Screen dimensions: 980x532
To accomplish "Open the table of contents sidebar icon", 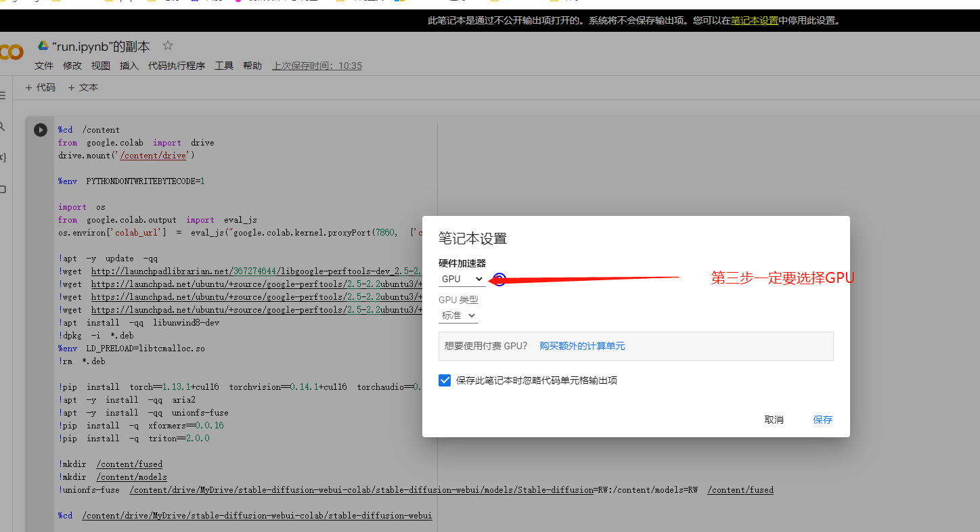I will (x=3, y=95).
